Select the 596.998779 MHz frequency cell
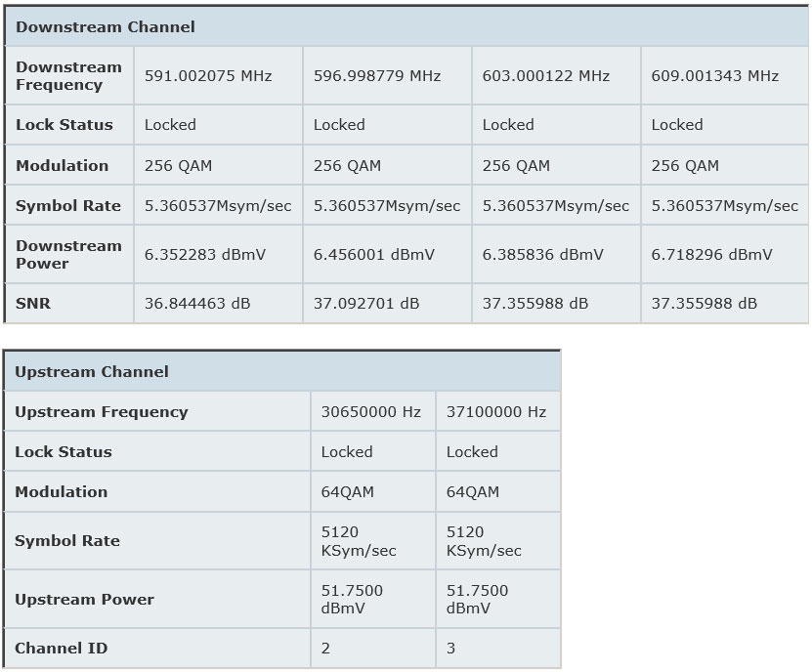The image size is (812, 672). click(x=377, y=76)
